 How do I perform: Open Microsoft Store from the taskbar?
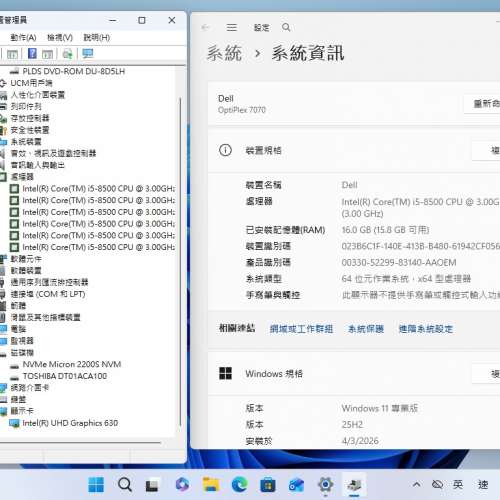tap(268, 485)
